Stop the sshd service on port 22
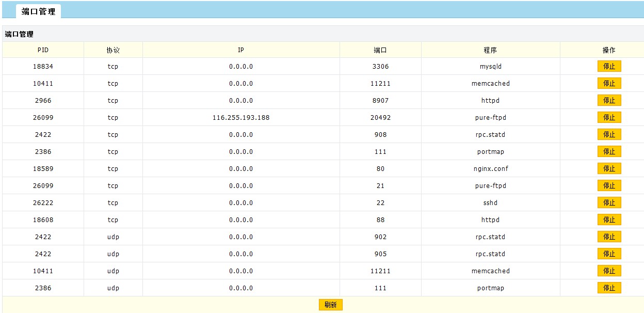This screenshot has width=644, height=313. pyautogui.click(x=609, y=203)
